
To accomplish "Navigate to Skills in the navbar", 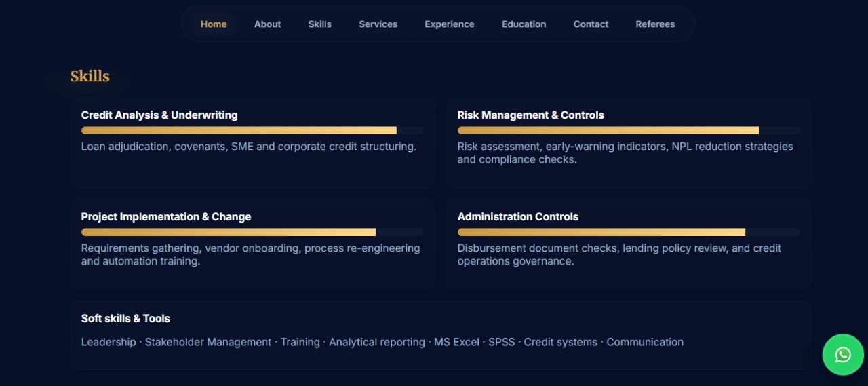I will pyautogui.click(x=319, y=24).
